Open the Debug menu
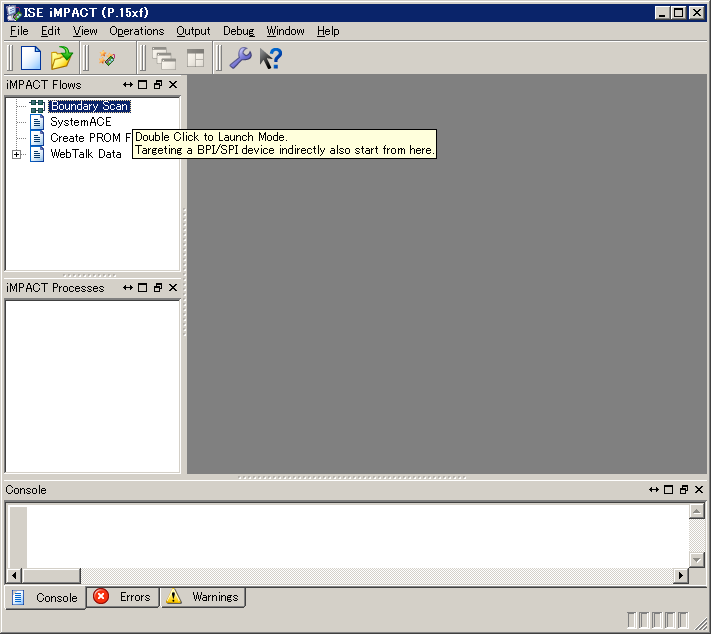The image size is (711, 634). tap(239, 31)
